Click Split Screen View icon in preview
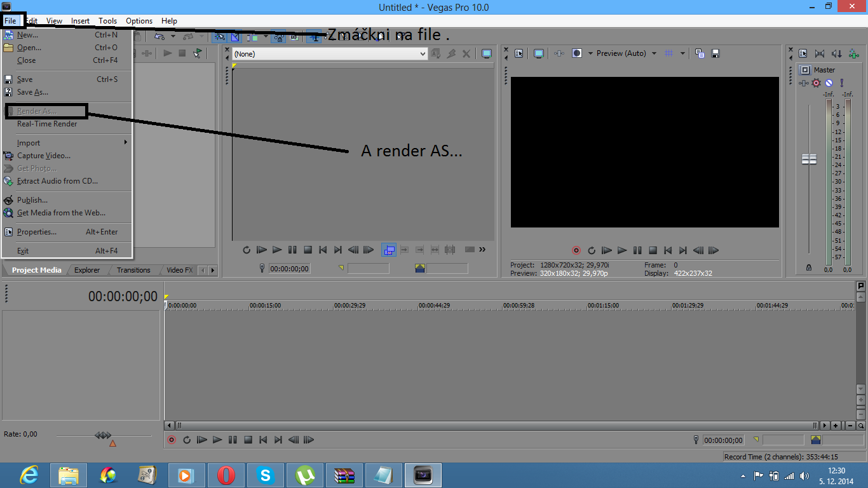The width and height of the screenshot is (868, 488). [x=577, y=53]
